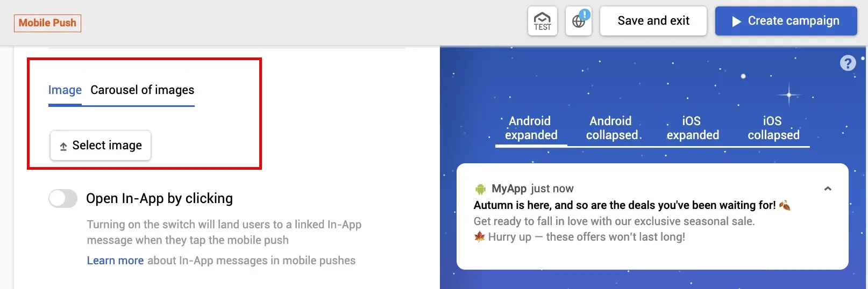The image size is (868, 289).
Task: Click the "Hurry up" notification body line
Action: point(586,237)
